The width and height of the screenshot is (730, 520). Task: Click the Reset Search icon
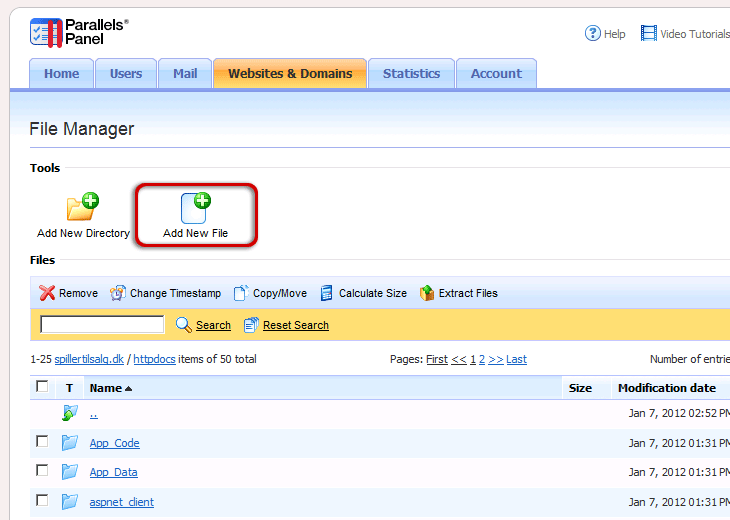(x=251, y=325)
